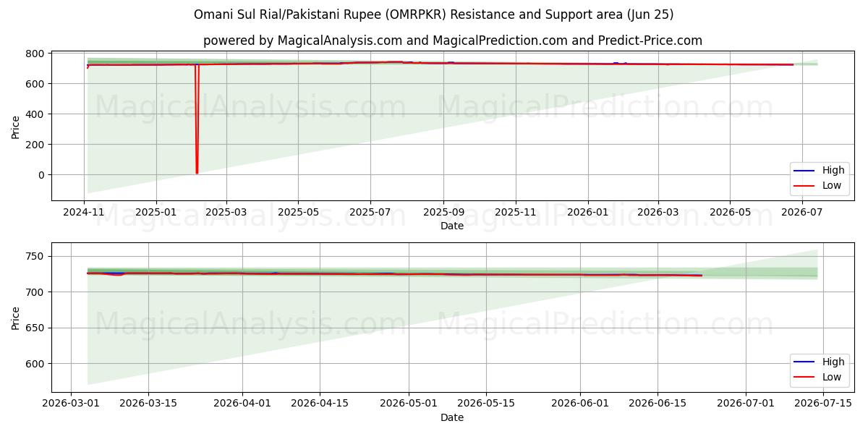Image resolution: width=868 pixels, height=434 pixels.
Task: Click the High legend text in top chart
Action: pyautogui.click(x=833, y=171)
